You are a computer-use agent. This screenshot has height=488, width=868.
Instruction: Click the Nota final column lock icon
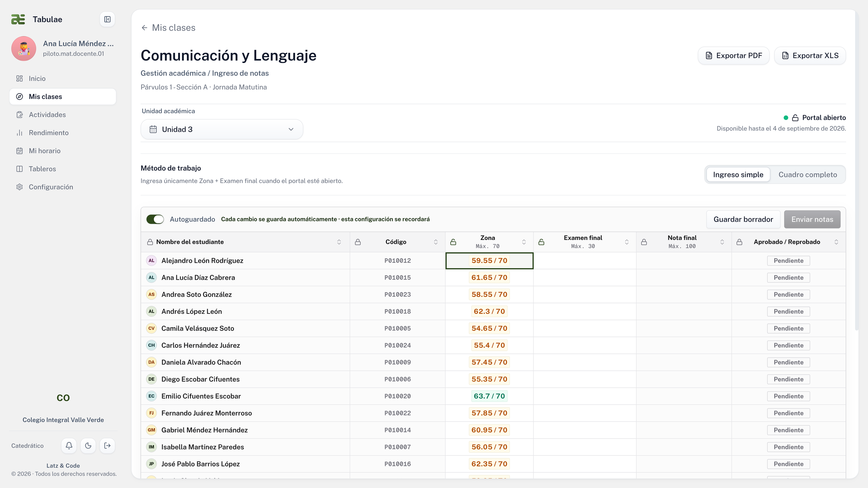tap(644, 242)
